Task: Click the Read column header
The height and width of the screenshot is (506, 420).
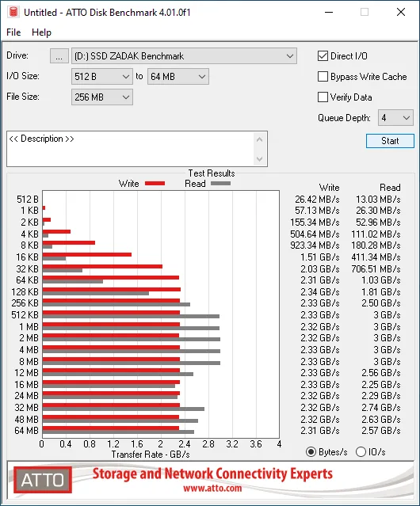Action: (390, 188)
